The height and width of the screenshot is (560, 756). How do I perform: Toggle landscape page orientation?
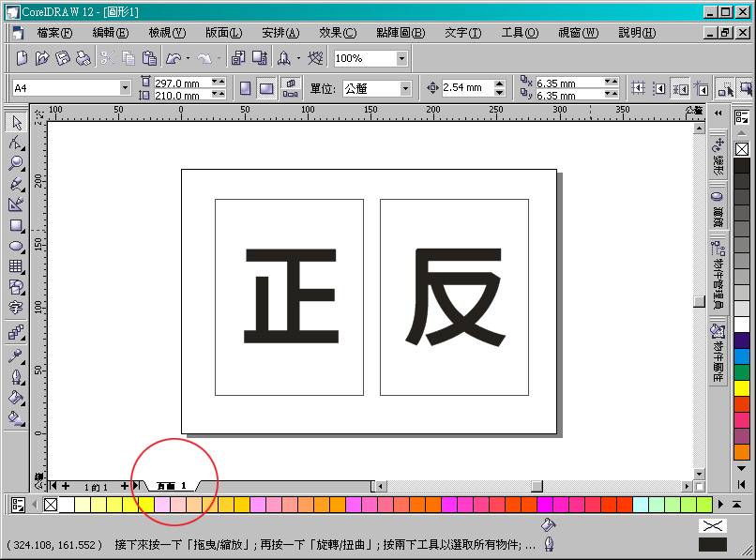(265, 88)
